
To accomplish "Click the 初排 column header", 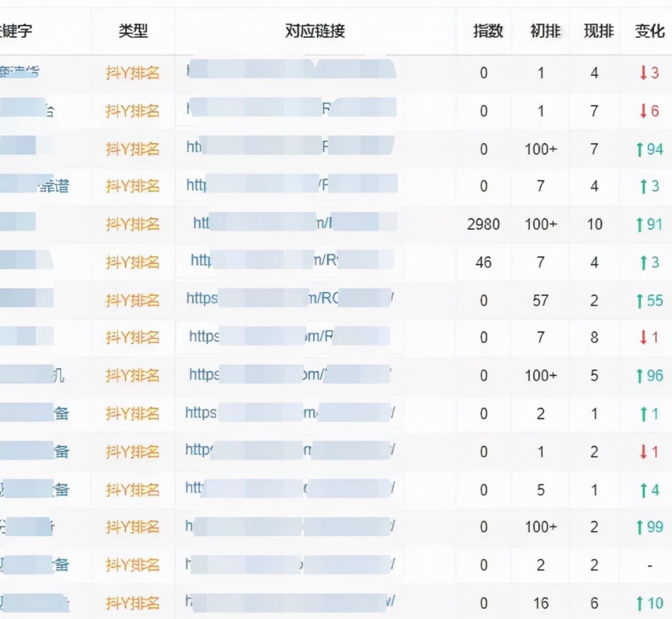I will click(x=542, y=31).
